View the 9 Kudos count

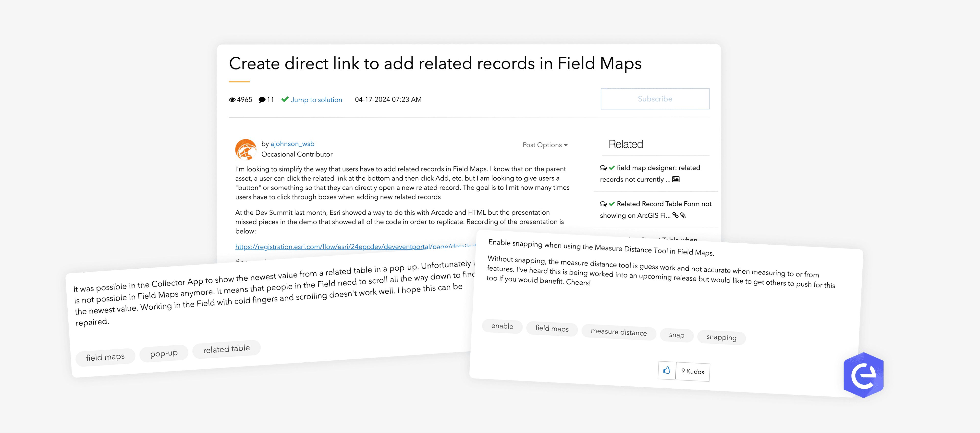click(x=692, y=371)
